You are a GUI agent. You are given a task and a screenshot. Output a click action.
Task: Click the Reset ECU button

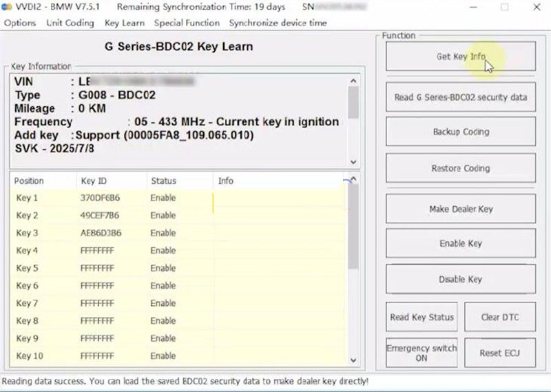[500, 353]
